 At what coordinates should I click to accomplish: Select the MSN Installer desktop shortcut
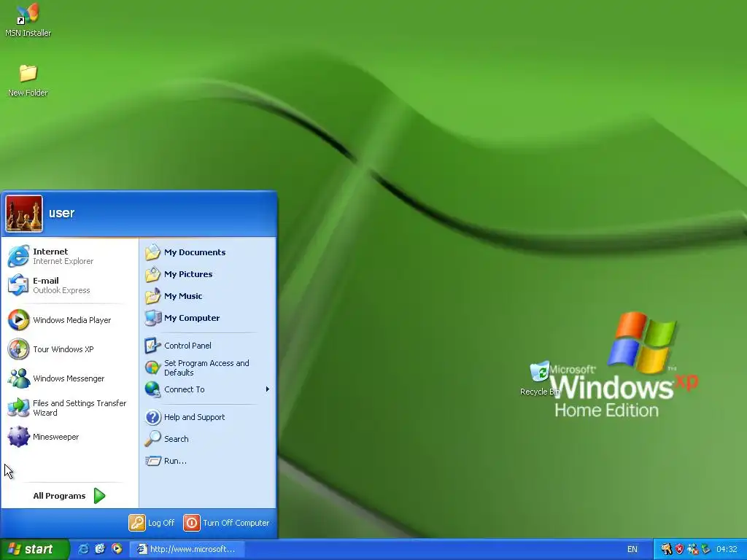[28, 20]
